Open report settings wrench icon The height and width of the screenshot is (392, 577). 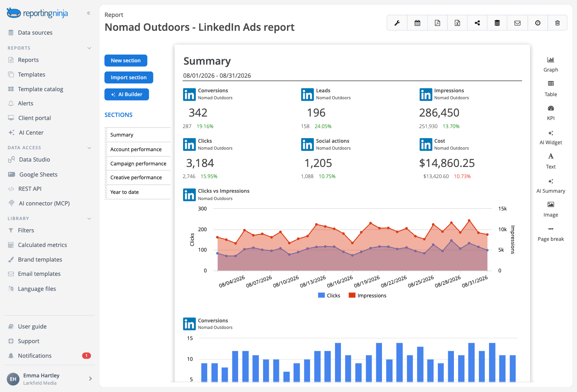[397, 23]
